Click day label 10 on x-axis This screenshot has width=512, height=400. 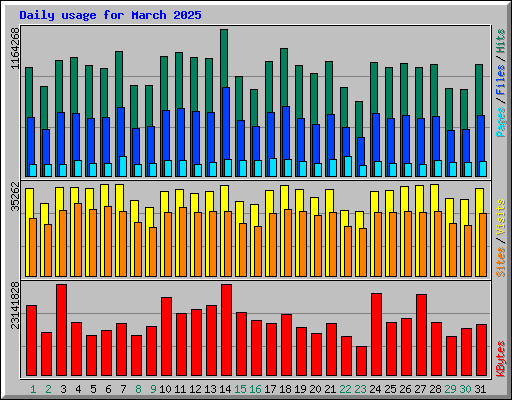[165, 389]
